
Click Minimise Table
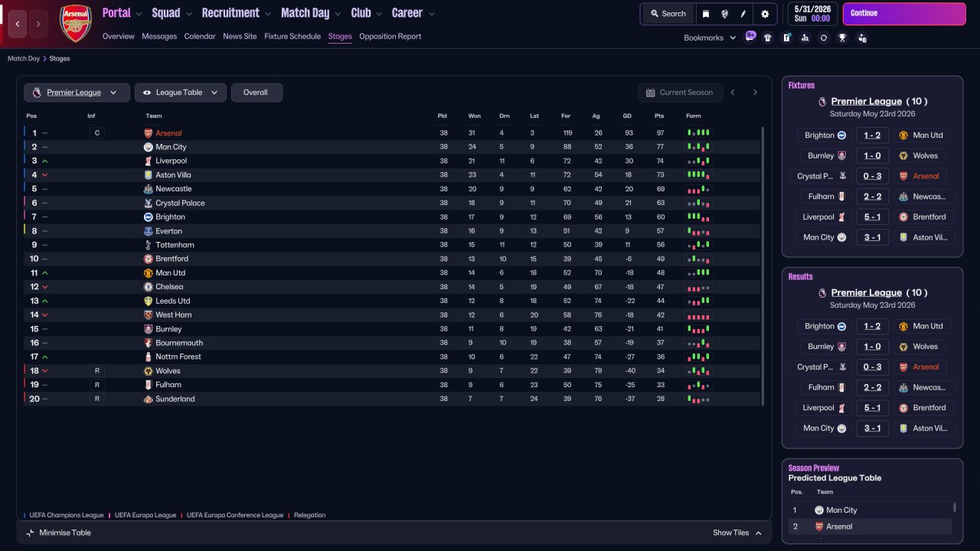[x=58, y=533]
